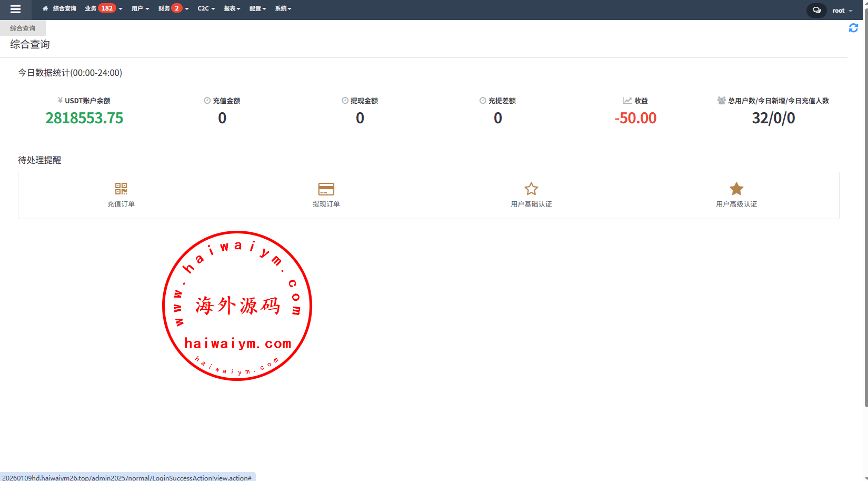Click the 用户高级认证 solid star icon

[x=736, y=189]
